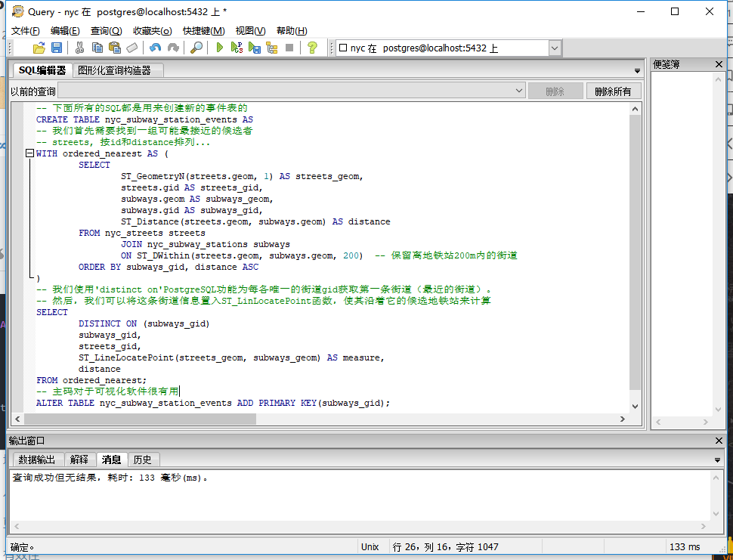
Task: Cut selection with the scissors icon
Action: tap(79, 48)
